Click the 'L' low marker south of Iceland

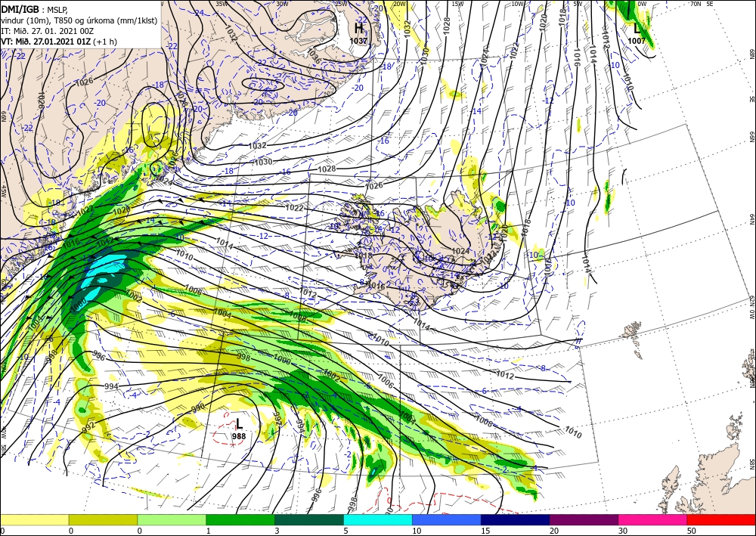(x=239, y=425)
